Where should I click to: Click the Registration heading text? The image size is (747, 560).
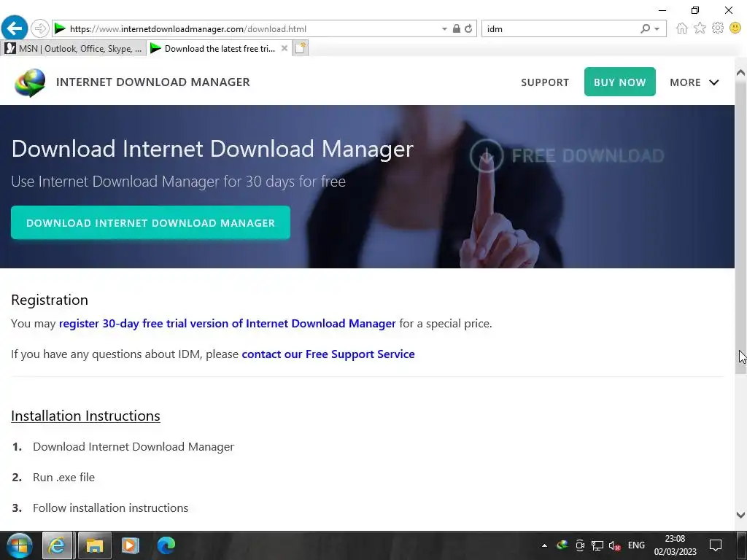(50, 300)
